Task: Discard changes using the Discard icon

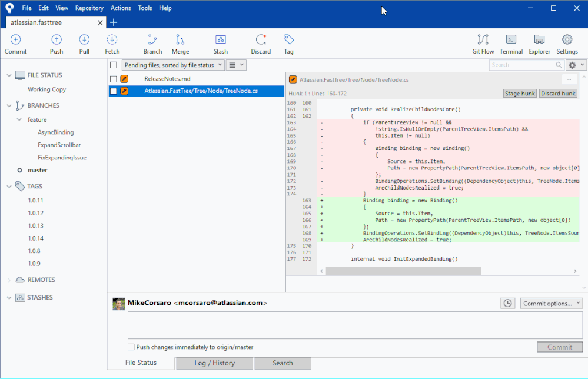Action: 261,39
